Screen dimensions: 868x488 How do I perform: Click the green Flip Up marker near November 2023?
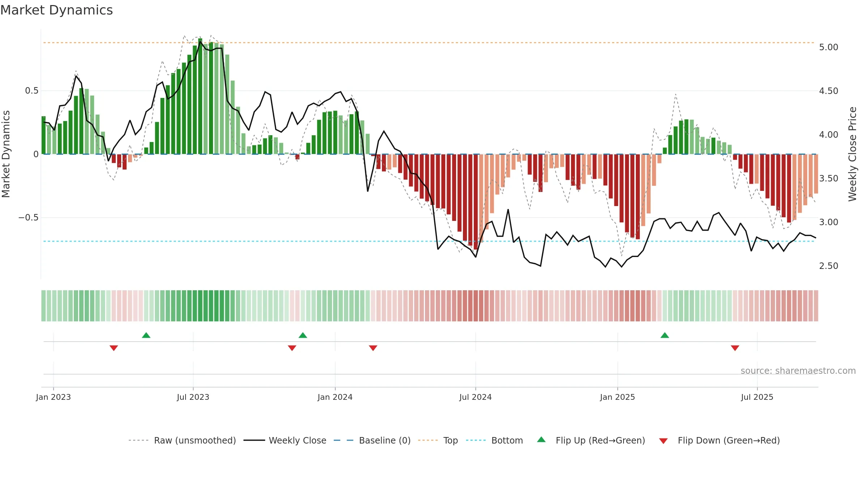point(303,335)
